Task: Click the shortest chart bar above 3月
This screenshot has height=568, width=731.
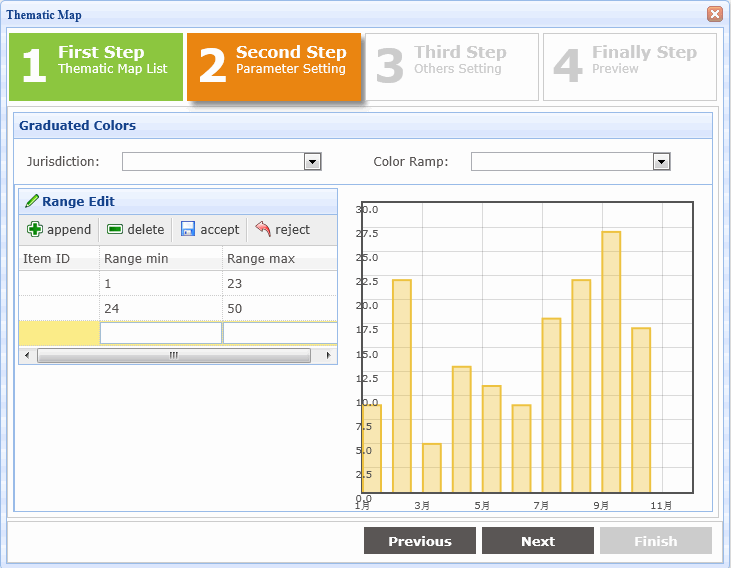Action: pyautogui.click(x=432, y=468)
